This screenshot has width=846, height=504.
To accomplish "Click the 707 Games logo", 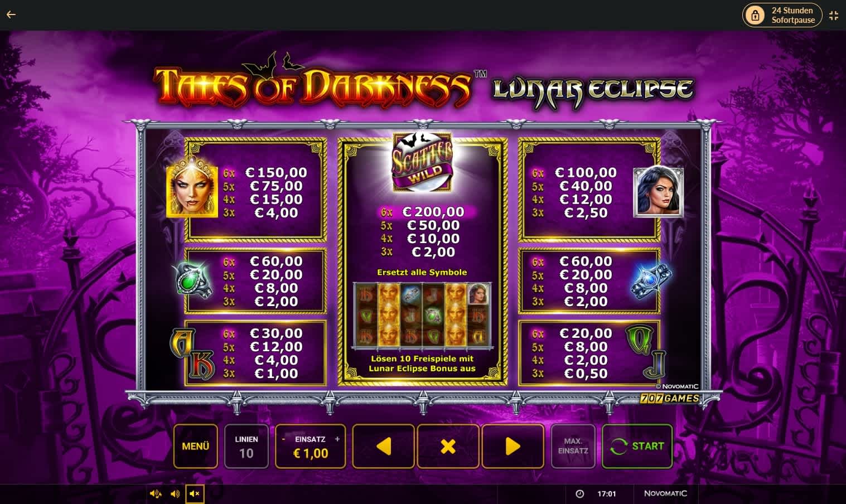I will (x=669, y=398).
